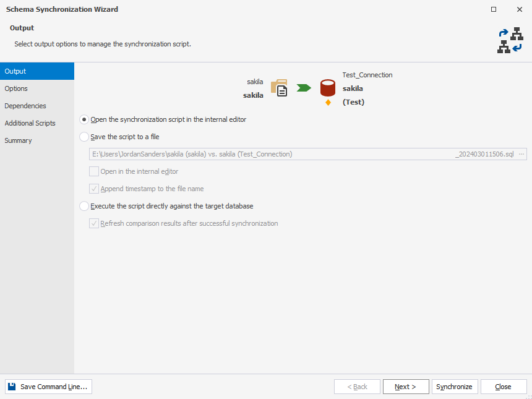
Task: Click the Test_Connection target label
Action: (x=367, y=75)
